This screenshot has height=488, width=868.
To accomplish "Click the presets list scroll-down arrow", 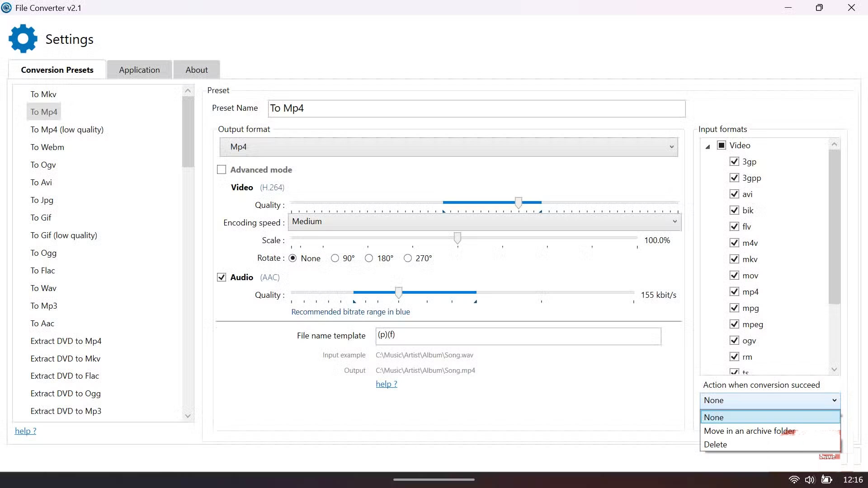I will pos(188,416).
